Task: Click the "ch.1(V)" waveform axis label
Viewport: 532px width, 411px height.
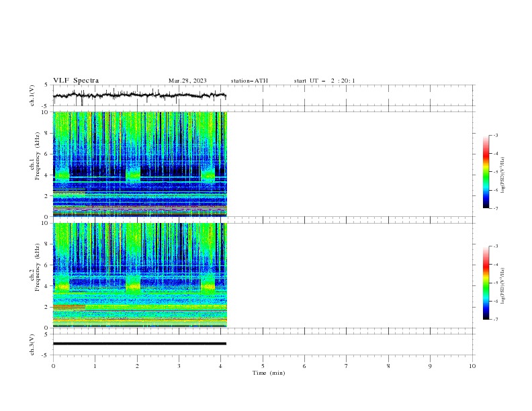Action: (x=32, y=95)
